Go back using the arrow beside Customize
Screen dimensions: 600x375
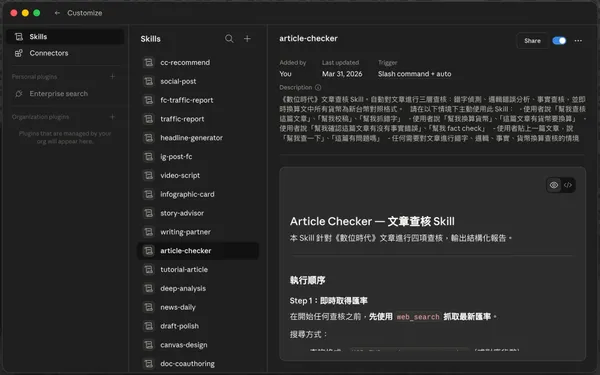tap(57, 13)
